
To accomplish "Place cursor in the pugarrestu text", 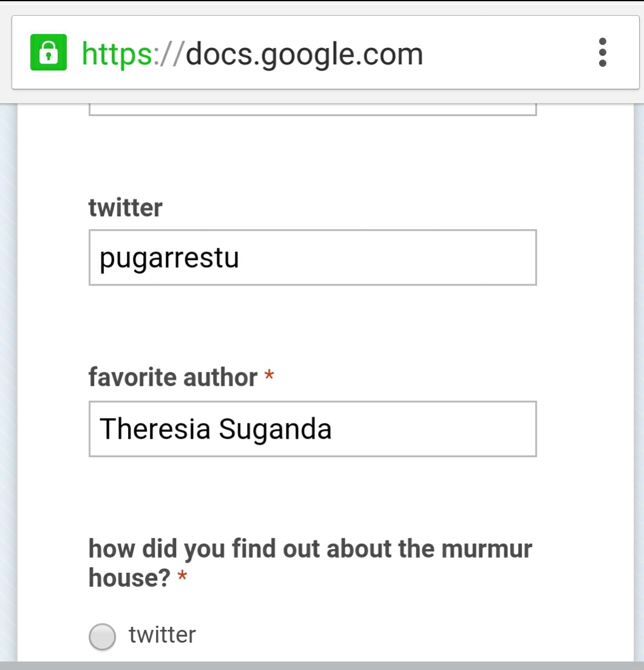I will (169, 258).
